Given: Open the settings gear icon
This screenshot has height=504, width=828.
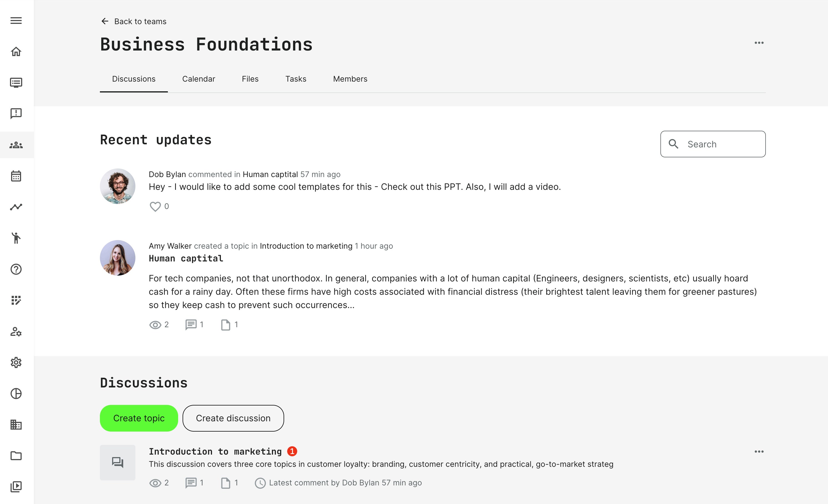Looking at the screenshot, I should coord(16,362).
